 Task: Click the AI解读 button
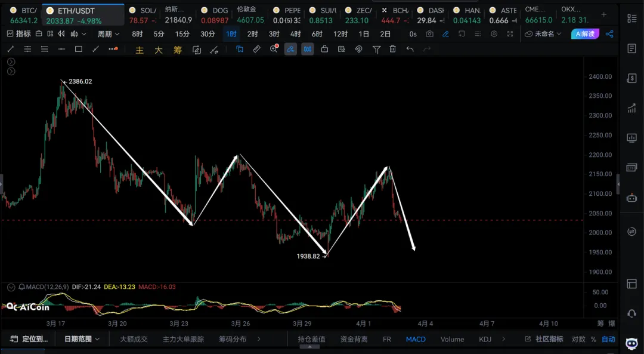tap(586, 34)
